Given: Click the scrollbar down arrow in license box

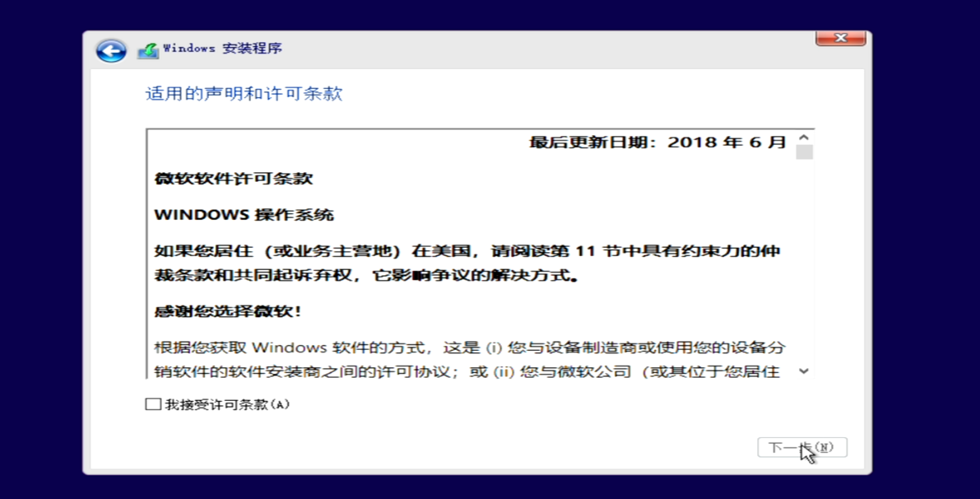Looking at the screenshot, I should point(804,371).
